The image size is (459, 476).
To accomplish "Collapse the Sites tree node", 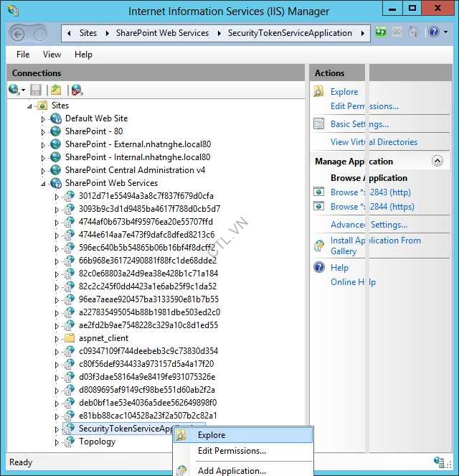I will click(29, 106).
